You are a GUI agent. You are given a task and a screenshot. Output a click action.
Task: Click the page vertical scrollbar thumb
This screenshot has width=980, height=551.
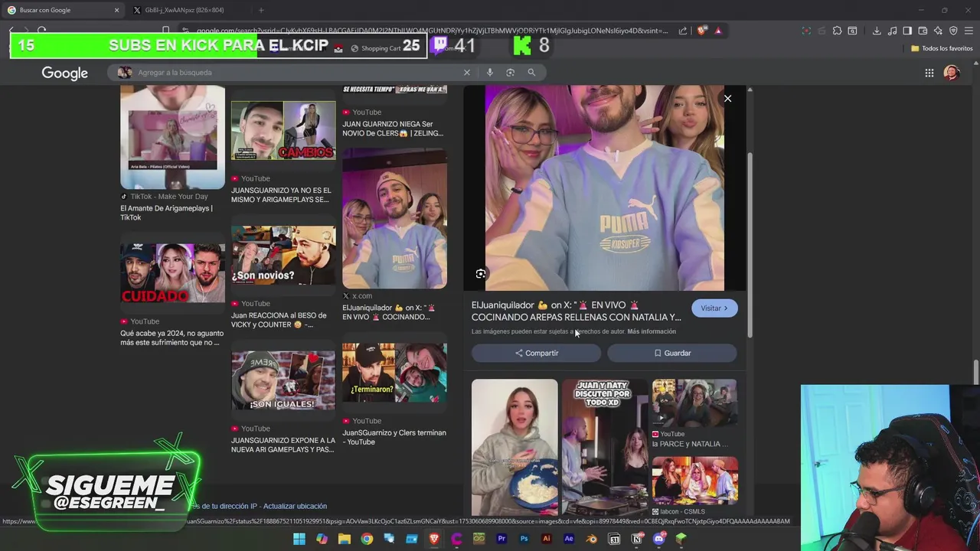tap(976, 373)
